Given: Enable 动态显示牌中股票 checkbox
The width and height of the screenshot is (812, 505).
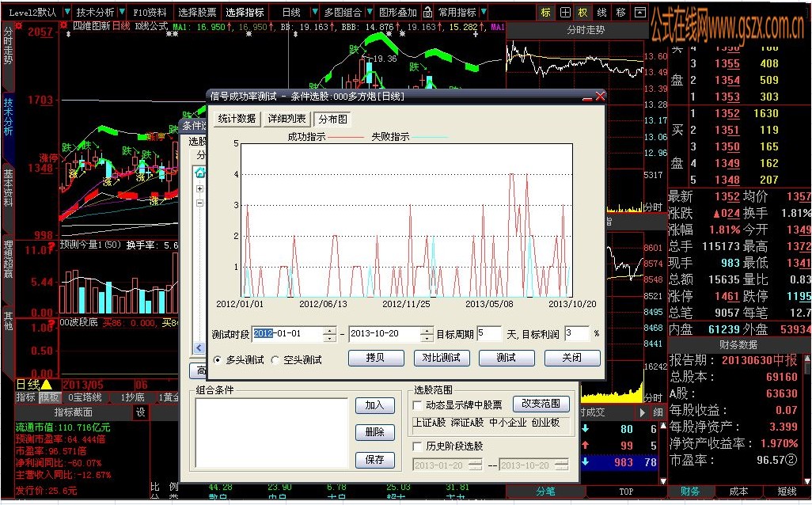Looking at the screenshot, I should click(417, 405).
